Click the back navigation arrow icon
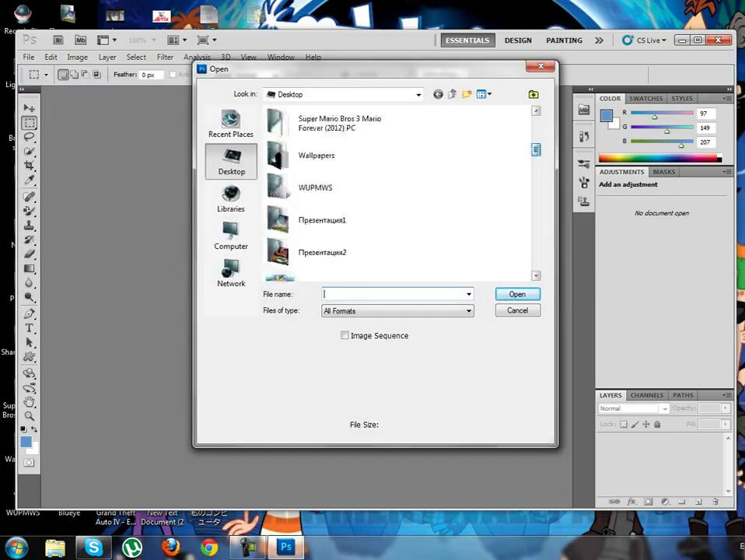Screen dimensions: 745x560 438,94
